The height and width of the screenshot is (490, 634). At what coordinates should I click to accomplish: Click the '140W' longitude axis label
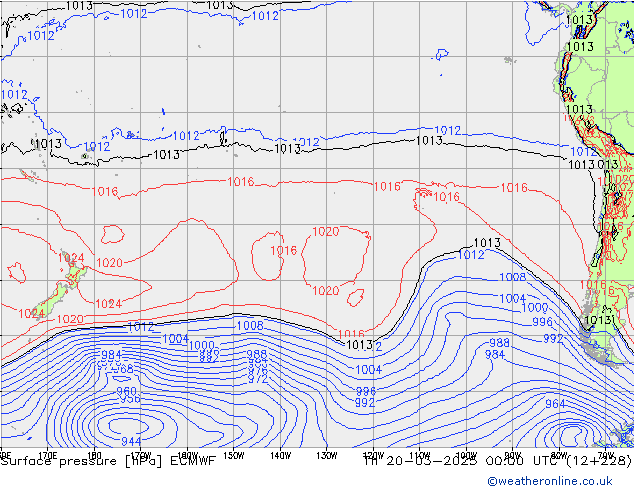click(x=280, y=455)
